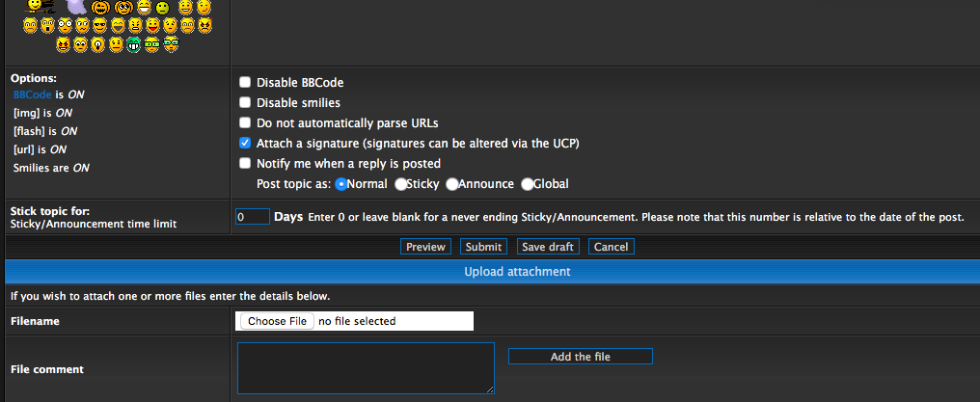The height and width of the screenshot is (402, 980).
Task: Insert the sick green-faced smiley
Action: click(x=162, y=9)
